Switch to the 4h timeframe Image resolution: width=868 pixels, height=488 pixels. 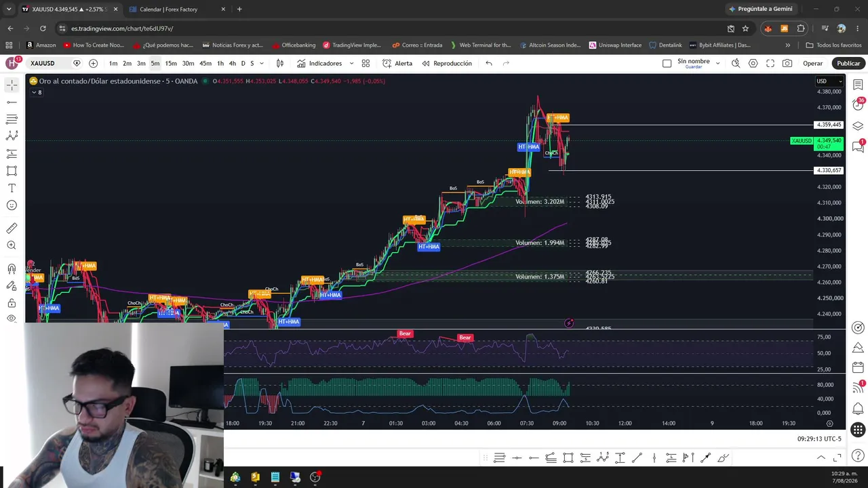(x=233, y=63)
